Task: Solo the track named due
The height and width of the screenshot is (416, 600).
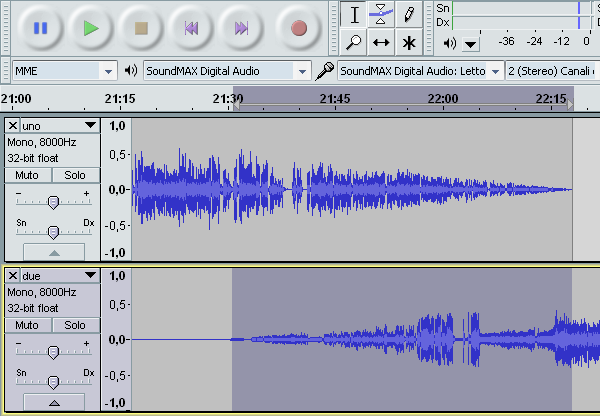Action: (75, 325)
